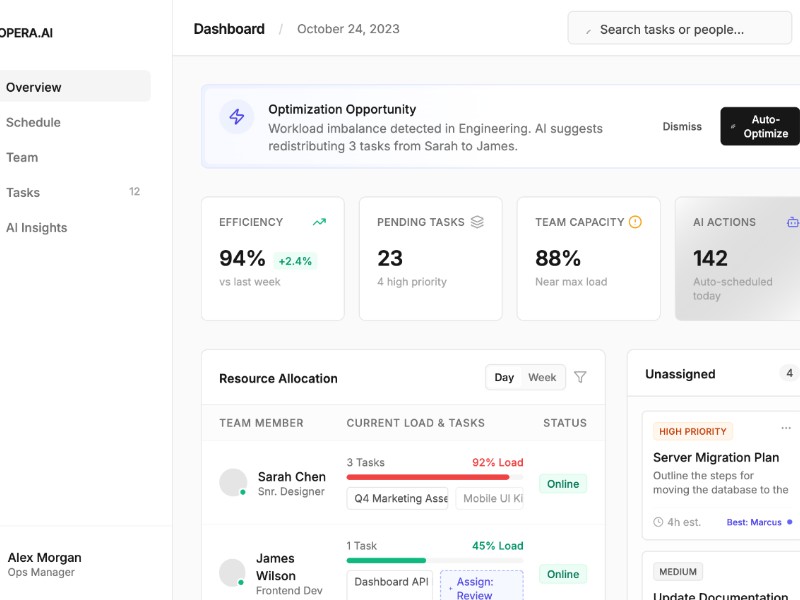Open more options on Server Migration Plan card
The image size is (800, 600).
tap(784, 426)
